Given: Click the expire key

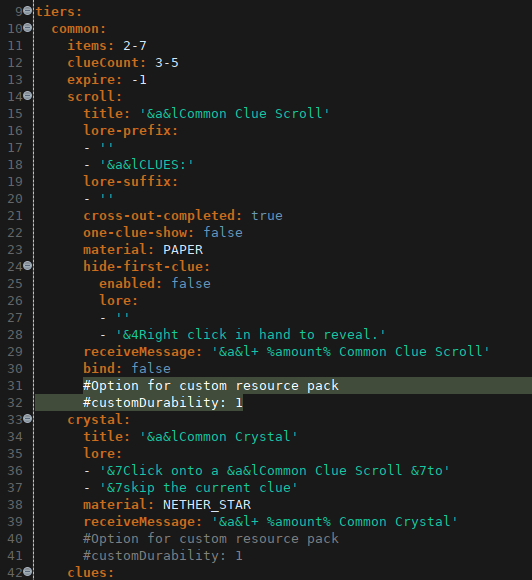Looking at the screenshot, I should [x=94, y=80].
